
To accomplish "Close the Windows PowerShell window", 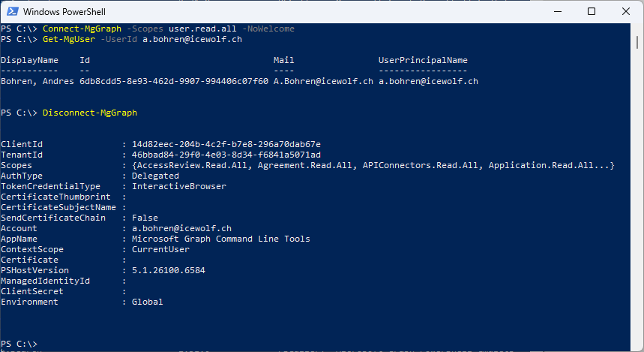I will click(x=627, y=12).
